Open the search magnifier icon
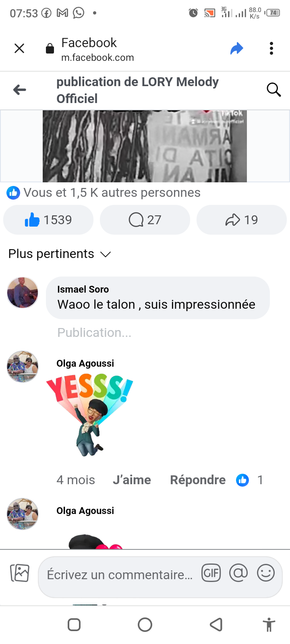 [x=273, y=90]
